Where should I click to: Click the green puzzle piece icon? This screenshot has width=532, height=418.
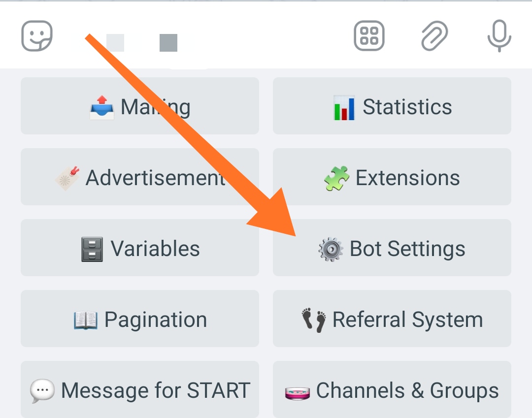pyautogui.click(x=336, y=178)
